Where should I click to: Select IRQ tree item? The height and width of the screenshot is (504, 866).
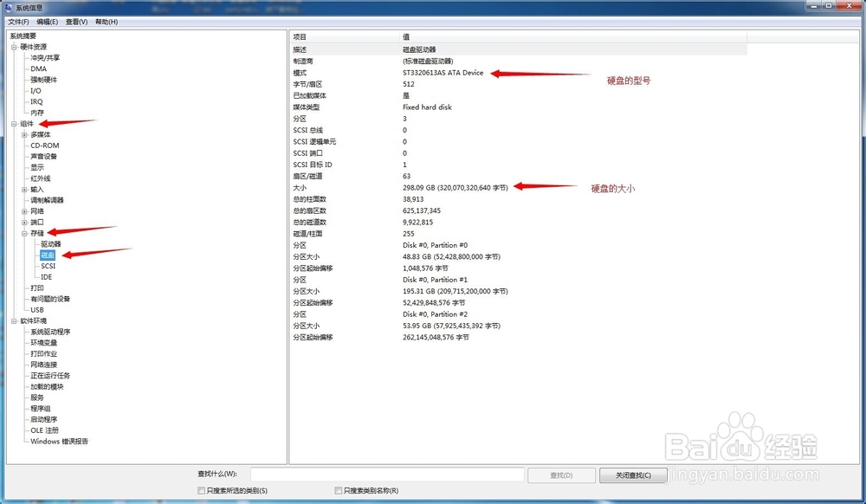click(36, 101)
